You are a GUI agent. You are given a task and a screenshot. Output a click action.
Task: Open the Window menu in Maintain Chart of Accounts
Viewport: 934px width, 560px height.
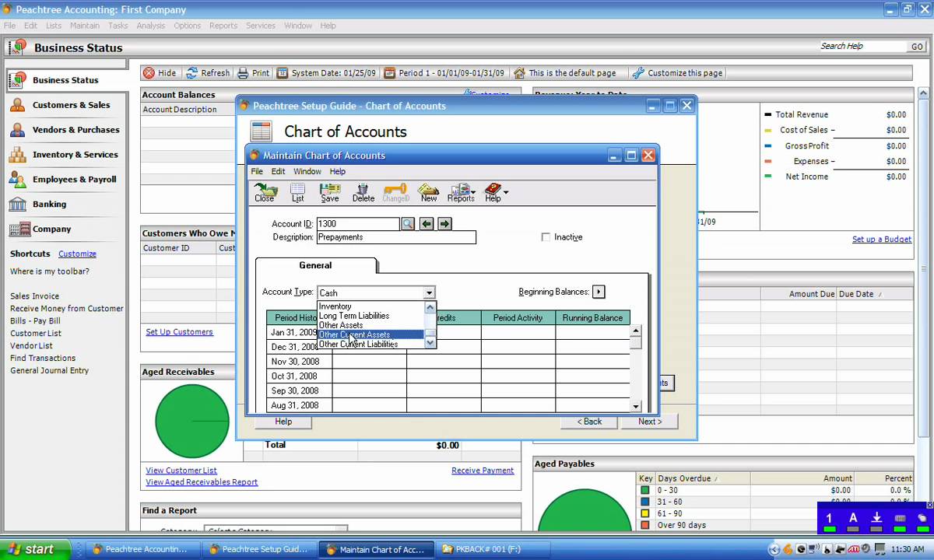click(307, 171)
